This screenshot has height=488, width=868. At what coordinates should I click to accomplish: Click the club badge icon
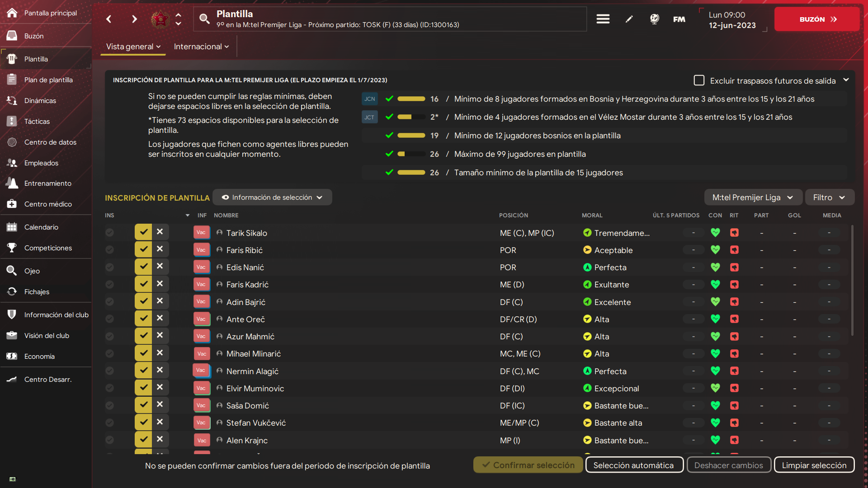(x=160, y=19)
